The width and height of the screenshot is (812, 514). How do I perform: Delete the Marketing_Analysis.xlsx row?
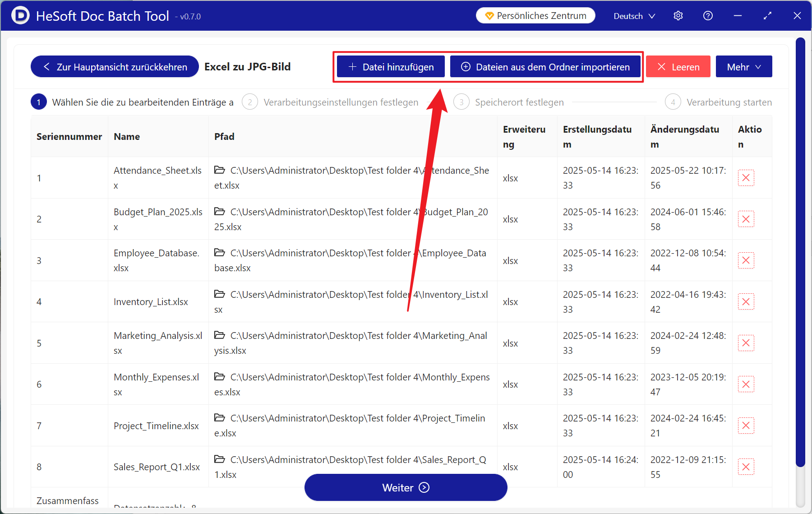point(746,343)
